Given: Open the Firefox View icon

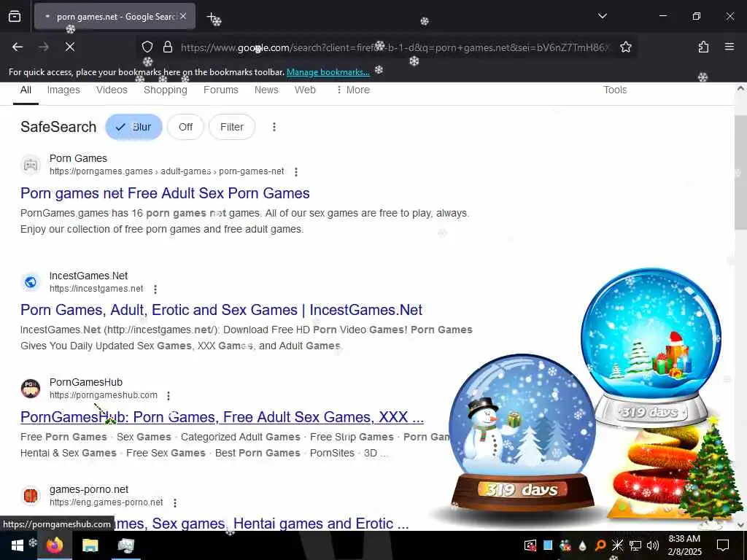Looking at the screenshot, I should pos(15,17).
